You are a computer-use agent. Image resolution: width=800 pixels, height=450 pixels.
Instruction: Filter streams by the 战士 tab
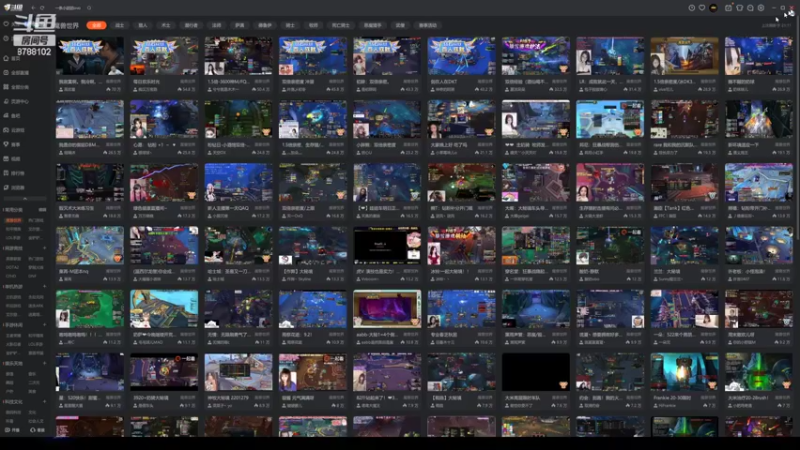click(x=119, y=25)
